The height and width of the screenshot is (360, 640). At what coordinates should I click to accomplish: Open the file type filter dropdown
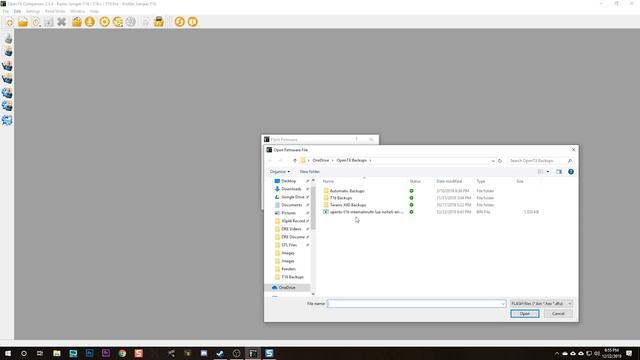click(542, 304)
